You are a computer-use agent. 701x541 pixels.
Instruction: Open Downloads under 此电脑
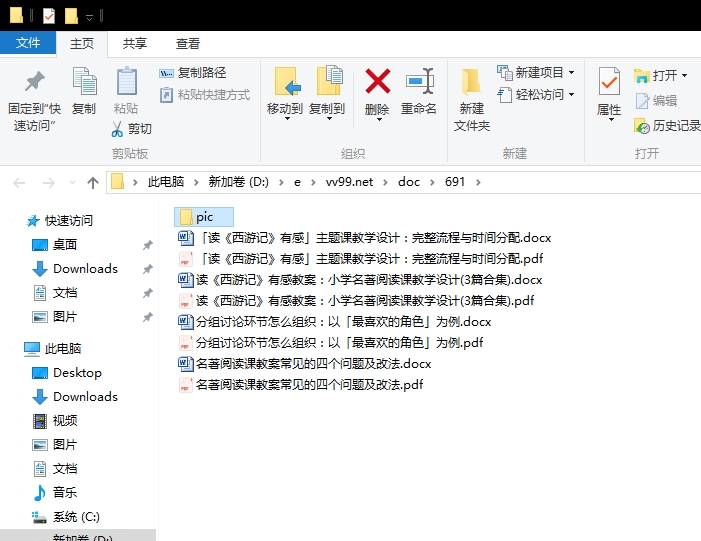pyautogui.click(x=75, y=397)
